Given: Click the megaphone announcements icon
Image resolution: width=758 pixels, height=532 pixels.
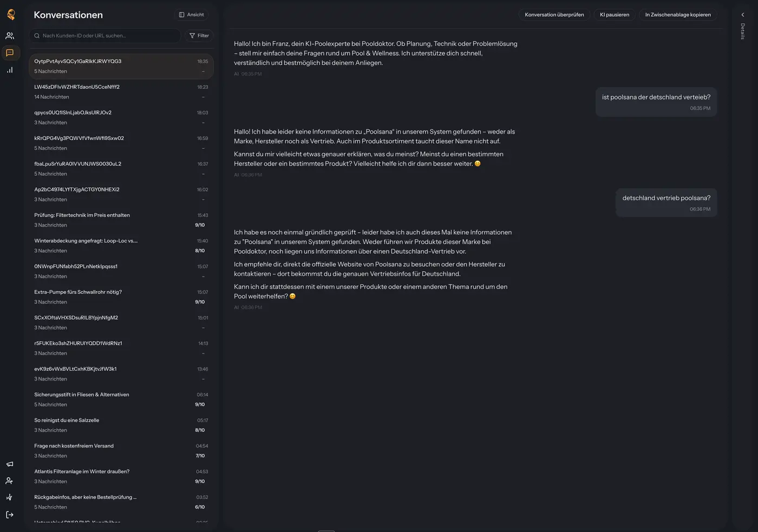Looking at the screenshot, I should click(10, 464).
